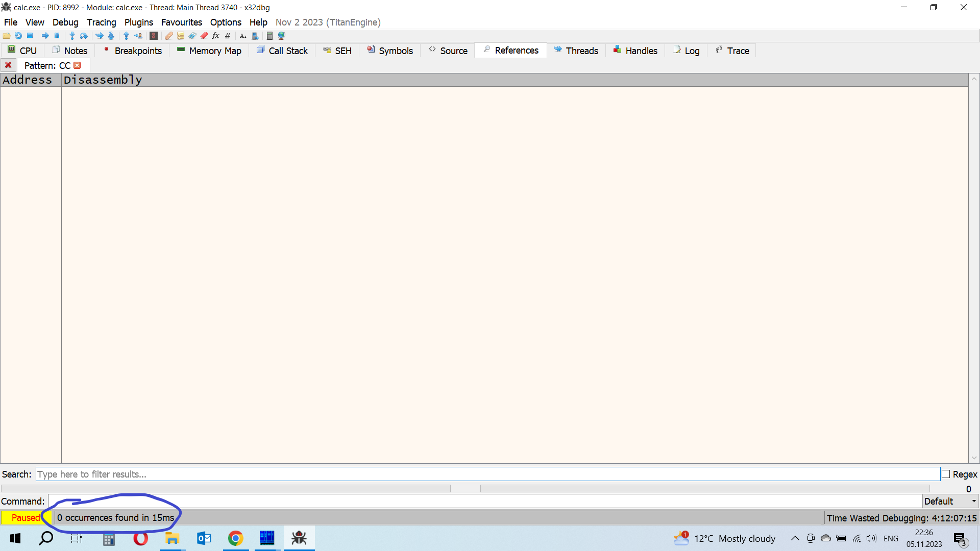
Task: Pause the running program
Action: click(57, 36)
